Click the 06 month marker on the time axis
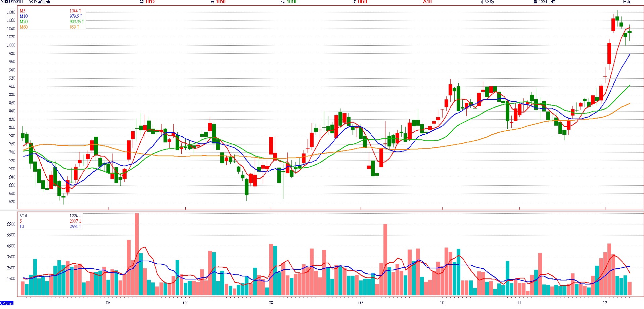The width and height of the screenshot is (644, 309). coord(108,303)
